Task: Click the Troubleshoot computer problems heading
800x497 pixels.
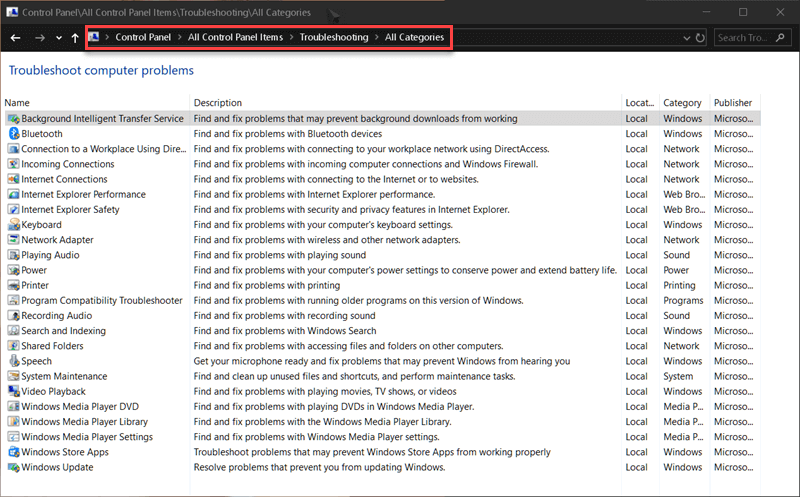Action: point(101,70)
